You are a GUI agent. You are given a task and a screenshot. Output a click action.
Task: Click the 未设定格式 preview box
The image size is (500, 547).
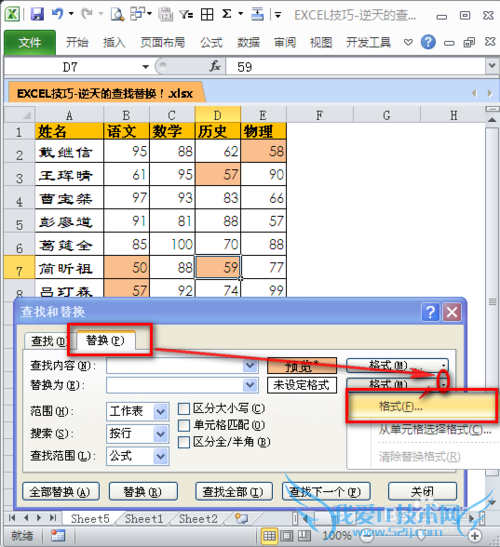[x=302, y=385]
